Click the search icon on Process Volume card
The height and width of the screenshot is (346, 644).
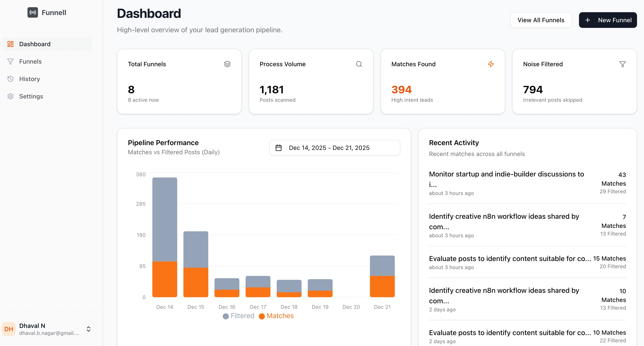point(359,64)
